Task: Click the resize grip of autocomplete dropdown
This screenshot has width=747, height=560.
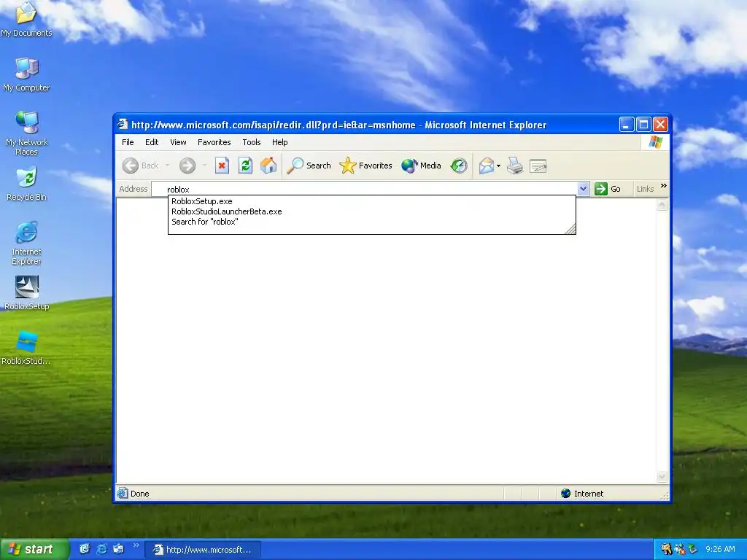Action: (570, 230)
